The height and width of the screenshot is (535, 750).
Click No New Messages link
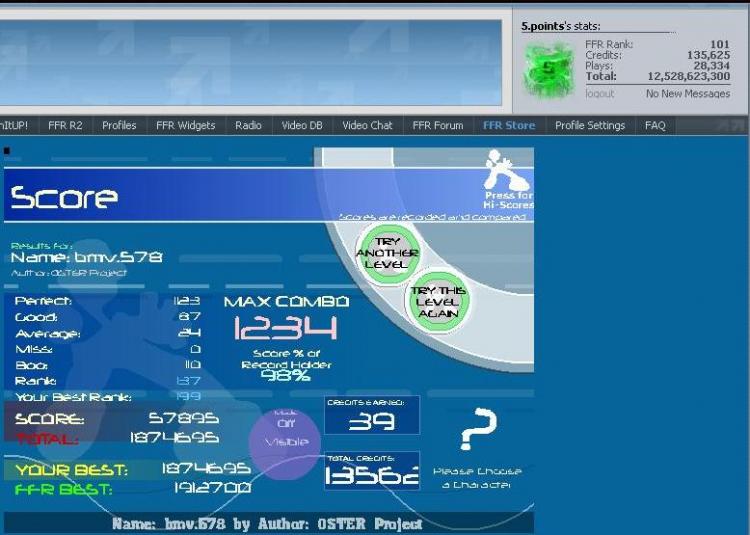(x=688, y=94)
